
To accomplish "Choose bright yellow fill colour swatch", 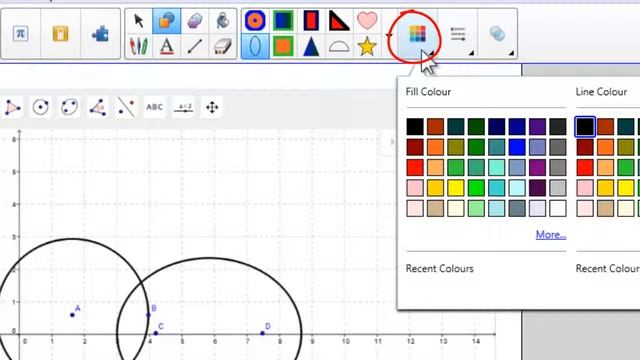I will click(x=456, y=188).
